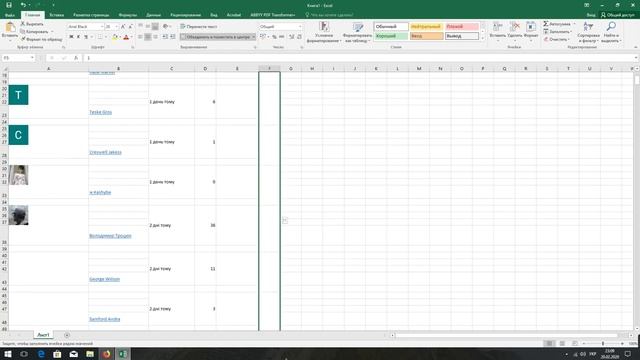Toggle italic formatting
The height and width of the screenshot is (360, 640).
click(78, 37)
